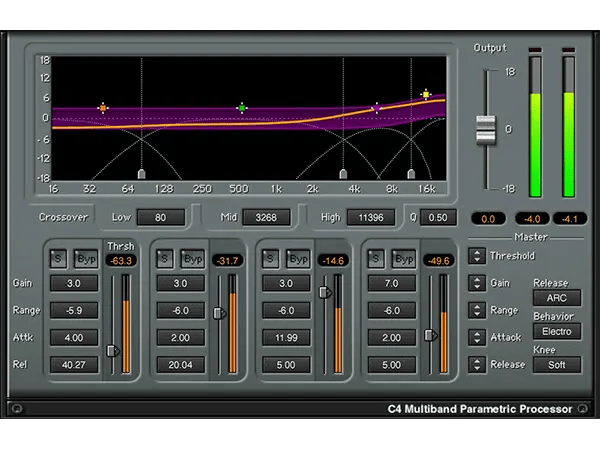Click the Master Attack up/down stepper

point(477,337)
